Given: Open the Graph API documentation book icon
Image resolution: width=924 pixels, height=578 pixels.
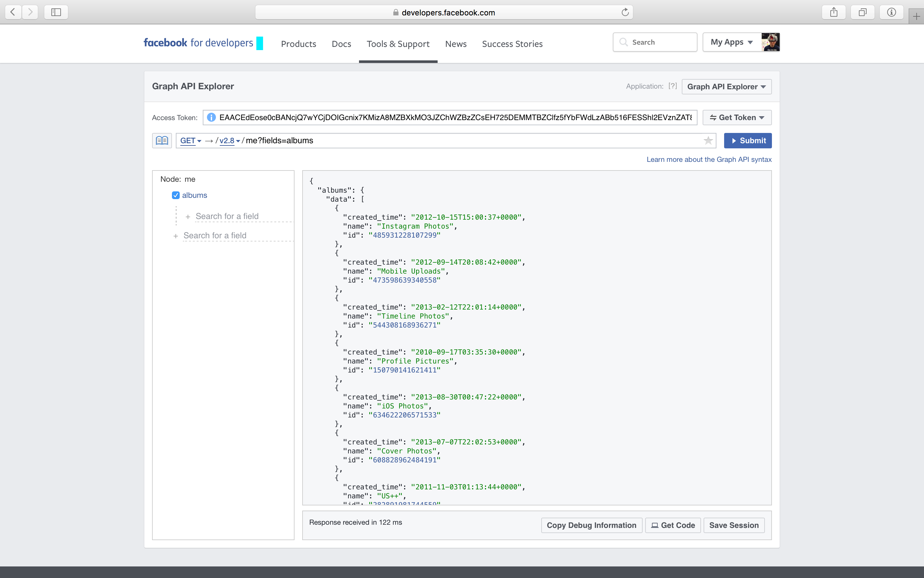Looking at the screenshot, I should tap(162, 141).
